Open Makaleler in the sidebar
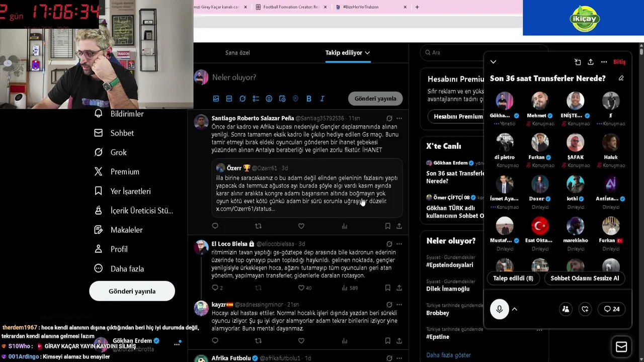Image resolution: width=644 pixels, height=362 pixels. pos(118,230)
